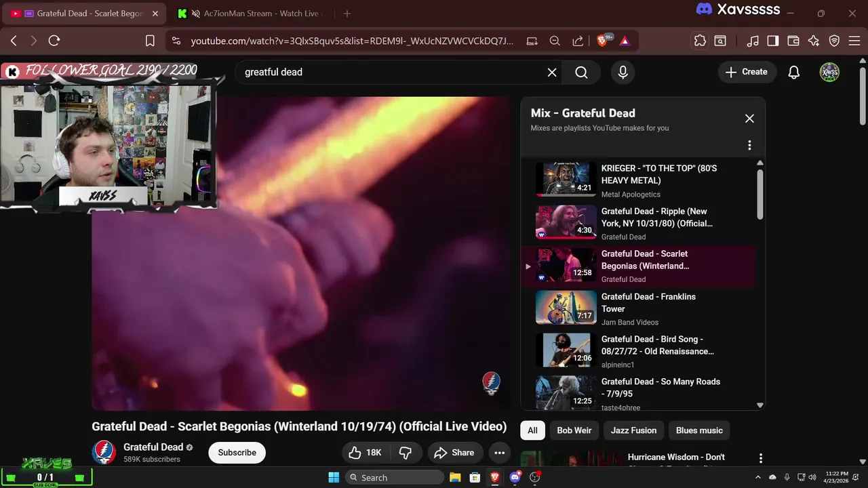
Task: Click the Scarlet Begonias (Winterland) playlist item
Action: (637, 266)
